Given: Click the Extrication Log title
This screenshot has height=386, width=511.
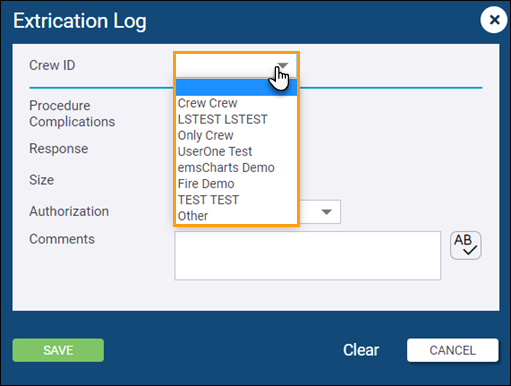Looking at the screenshot, I should (x=80, y=21).
